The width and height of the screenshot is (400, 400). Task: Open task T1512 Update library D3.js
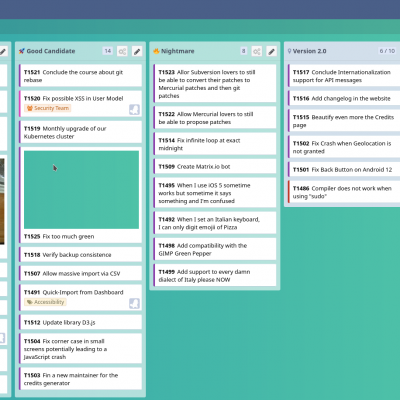click(x=80, y=322)
